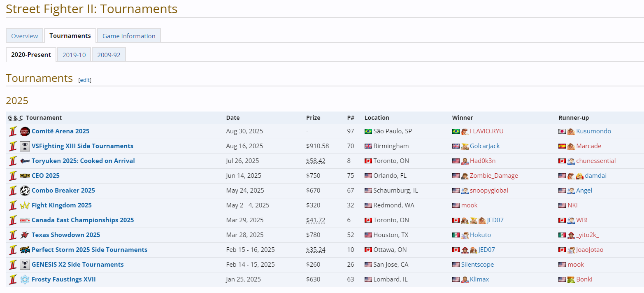Open runner-up chunessential player page

coord(596,161)
